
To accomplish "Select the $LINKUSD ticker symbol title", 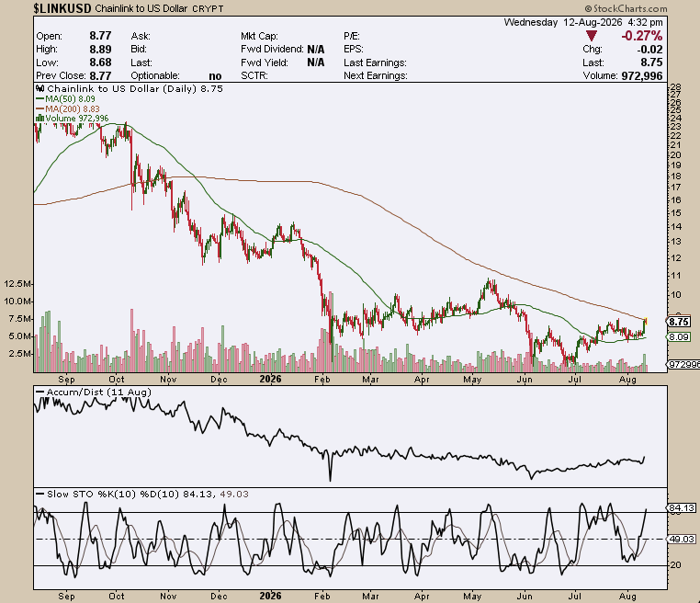I will coord(62,8).
